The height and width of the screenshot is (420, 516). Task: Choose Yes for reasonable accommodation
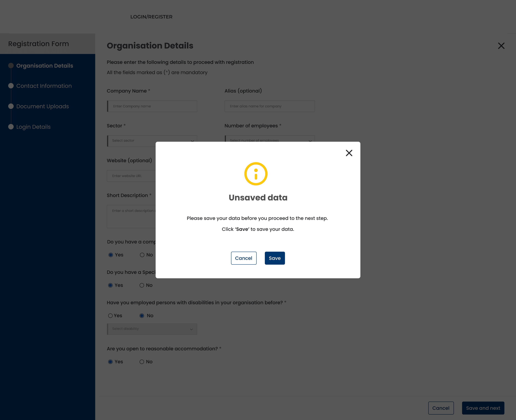(110, 362)
